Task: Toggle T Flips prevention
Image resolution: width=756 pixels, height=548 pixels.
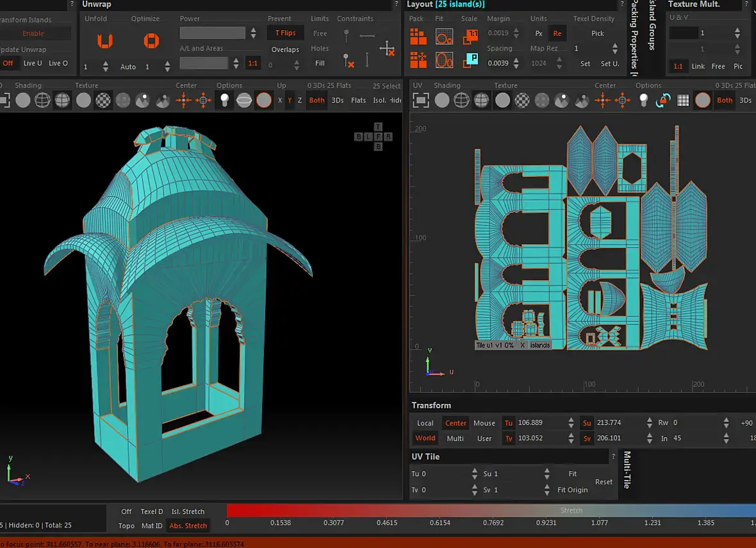Action: 285,33
